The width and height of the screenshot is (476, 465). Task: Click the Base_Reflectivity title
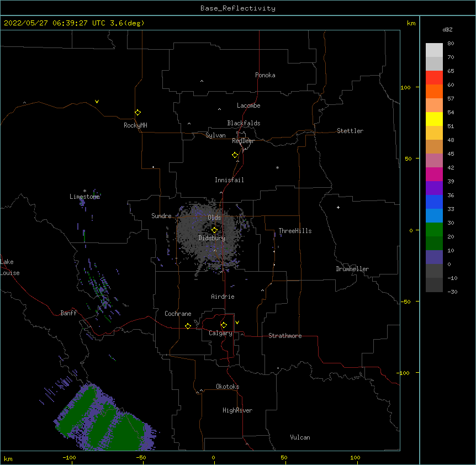[x=238, y=8]
